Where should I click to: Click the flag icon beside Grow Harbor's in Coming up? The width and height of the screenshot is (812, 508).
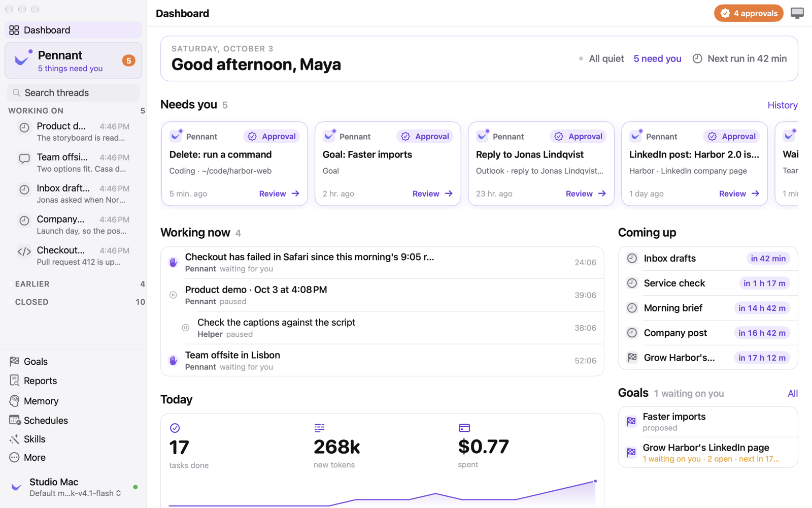[632, 358]
